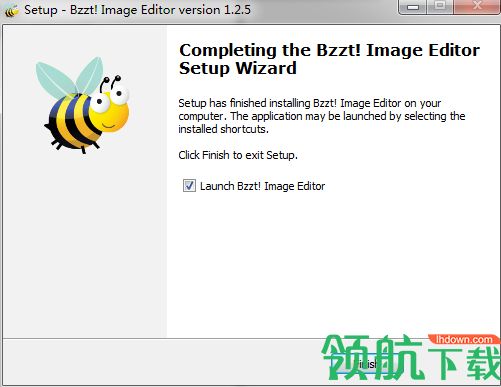
Task: Click the maximize button in title bar
Action: point(440,7)
